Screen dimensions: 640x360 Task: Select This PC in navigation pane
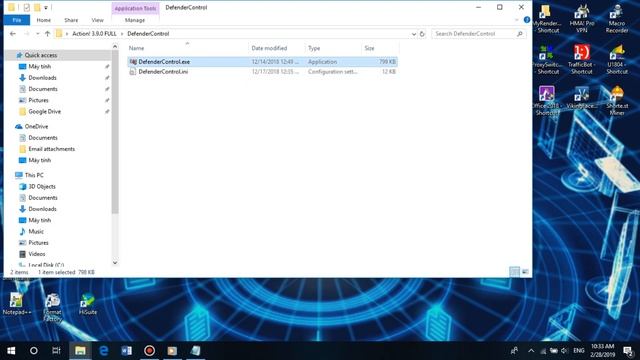pos(34,175)
